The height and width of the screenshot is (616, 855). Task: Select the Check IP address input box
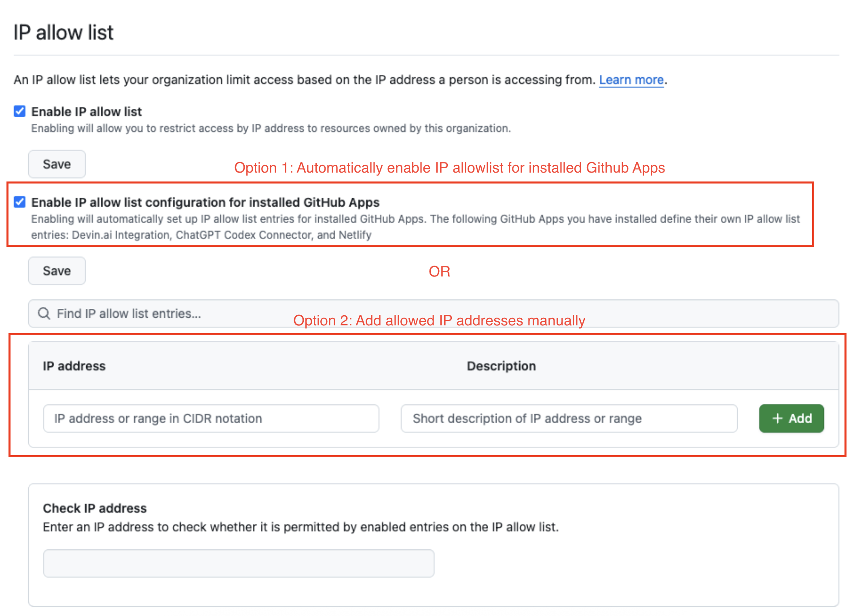[238, 563]
